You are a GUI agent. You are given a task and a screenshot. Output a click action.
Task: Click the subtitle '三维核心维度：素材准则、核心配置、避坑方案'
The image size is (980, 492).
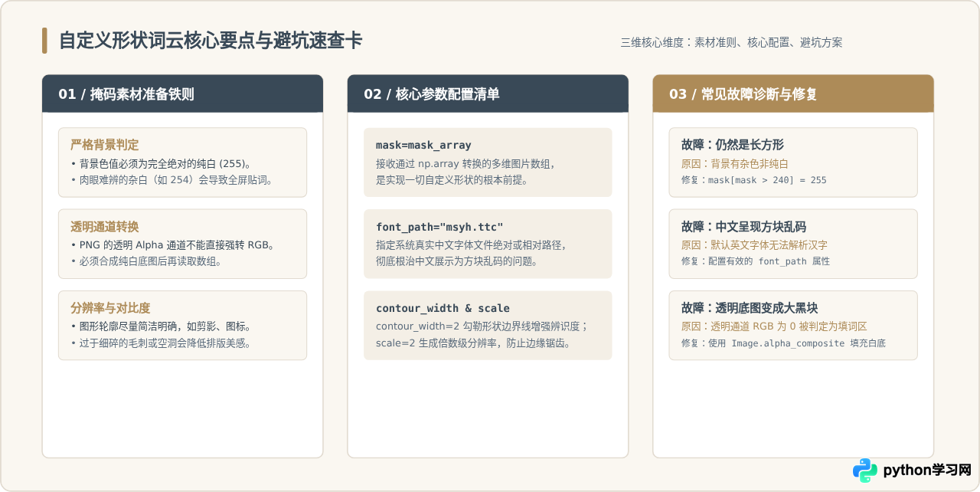(x=731, y=42)
